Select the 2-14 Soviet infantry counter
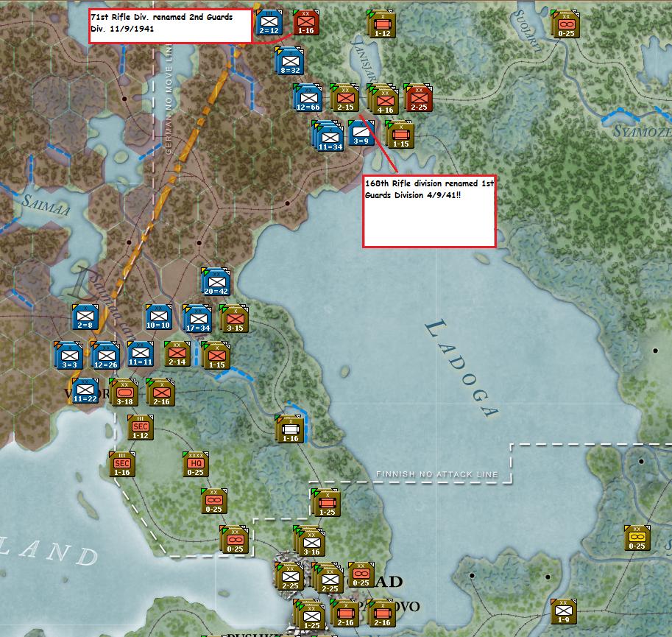The height and width of the screenshot is (637, 672). coord(177,354)
